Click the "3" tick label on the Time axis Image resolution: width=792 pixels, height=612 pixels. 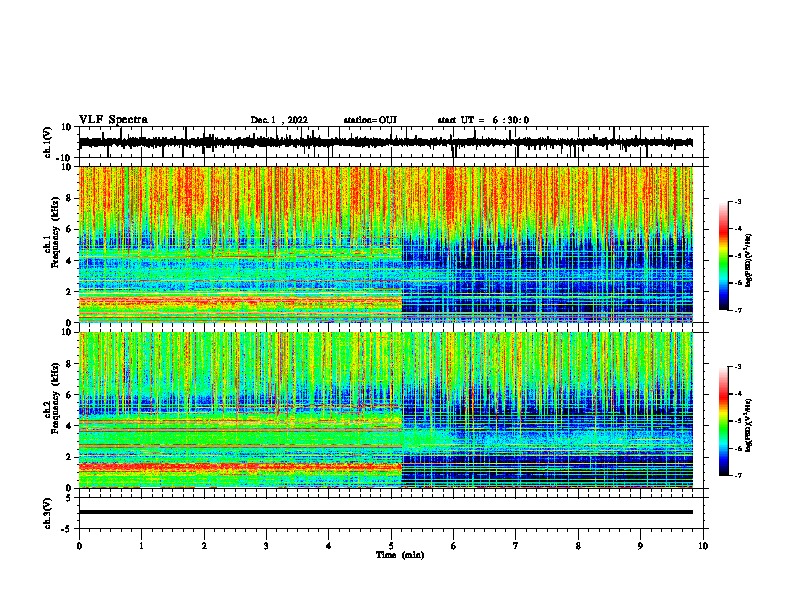266,546
